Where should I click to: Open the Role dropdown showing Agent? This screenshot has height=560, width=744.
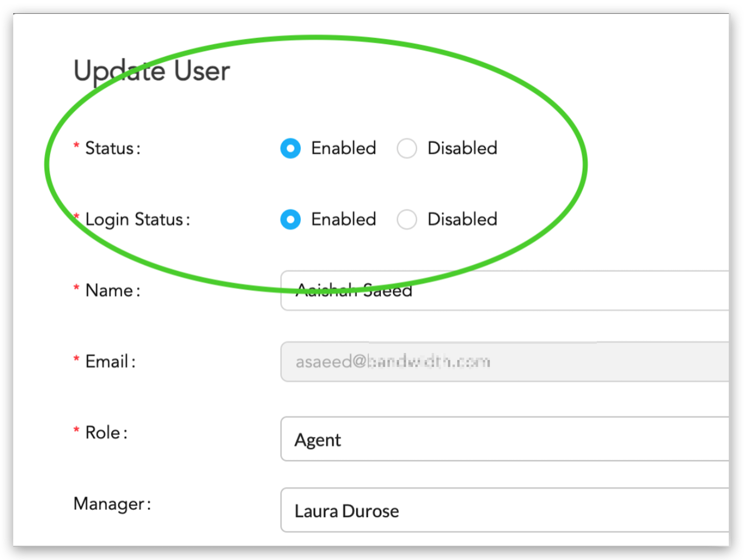pyautogui.click(x=504, y=439)
